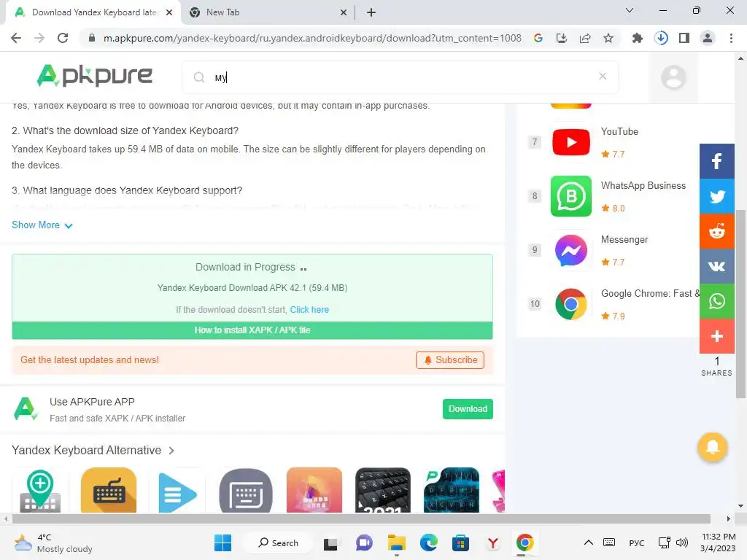Open the green location pin keyboard app
This screenshot has width=747, height=560.
click(x=40, y=491)
